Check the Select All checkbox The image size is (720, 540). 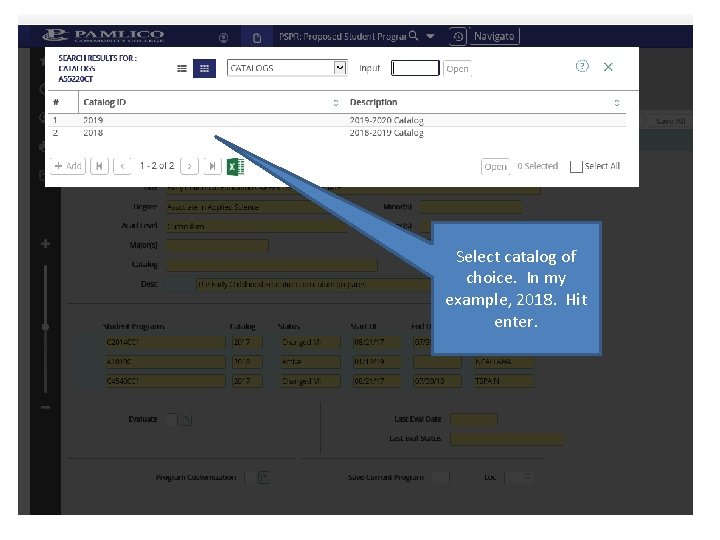576,166
